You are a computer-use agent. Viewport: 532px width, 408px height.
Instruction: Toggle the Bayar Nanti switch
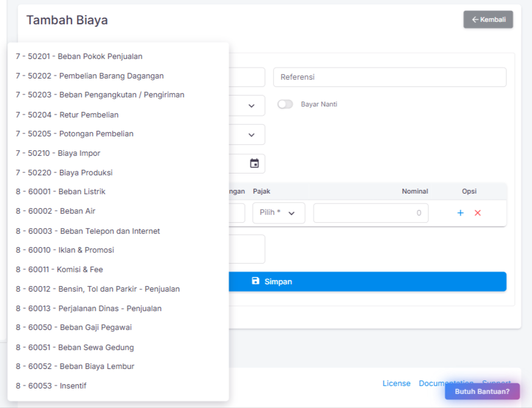click(285, 104)
